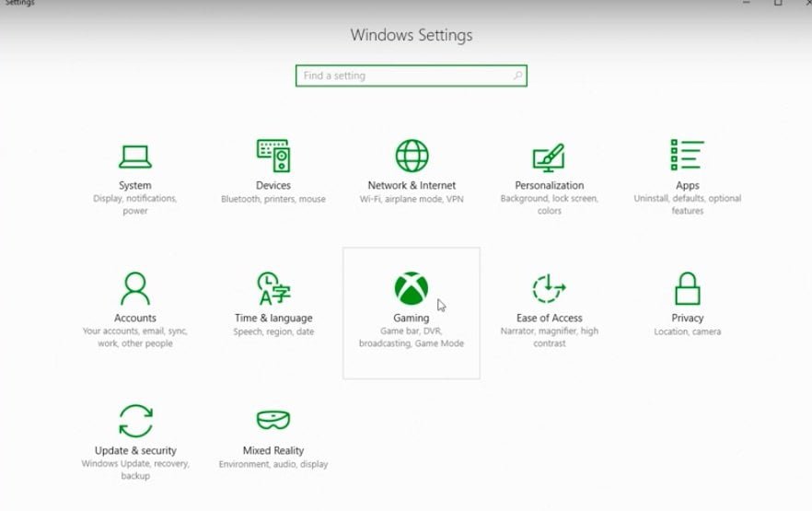
Task: Click the Gaming label
Action: click(x=412, y=318)
